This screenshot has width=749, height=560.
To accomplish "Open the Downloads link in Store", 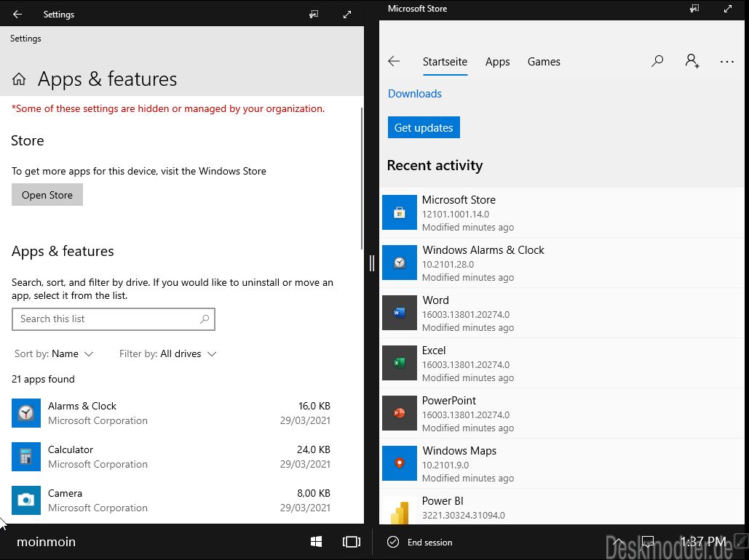I will [415, 94].
